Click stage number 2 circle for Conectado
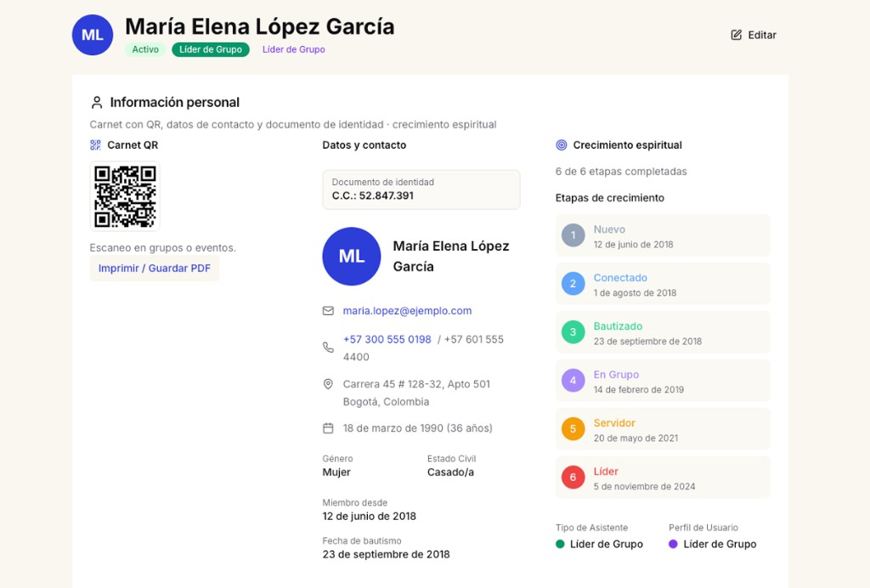This screenshot has height=588, width=870. coord(573,284)
